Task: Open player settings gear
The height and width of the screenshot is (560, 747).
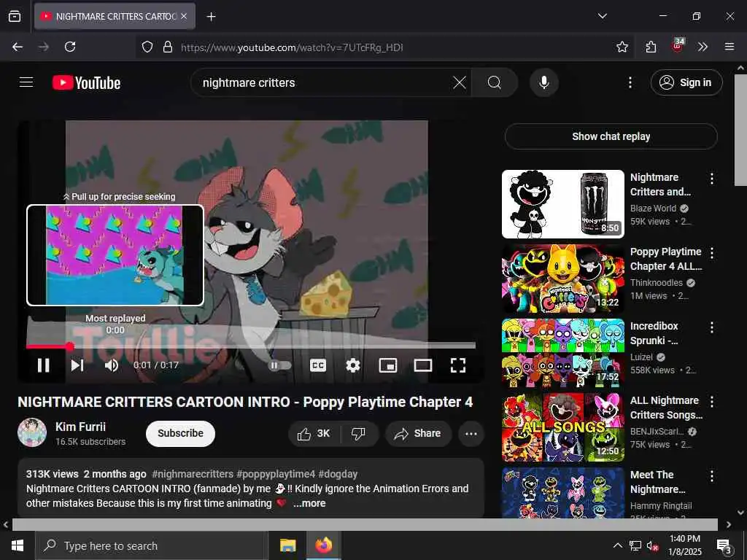Action: click(x=352, y=365)
